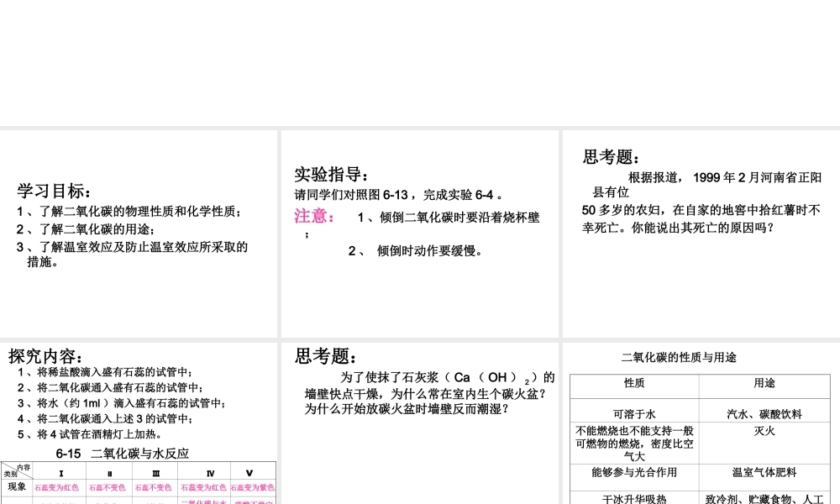Open the slide about 1999年河南省正阳县 farmer
The height and width of the screenshot is (504, 840).
[701, 234]
